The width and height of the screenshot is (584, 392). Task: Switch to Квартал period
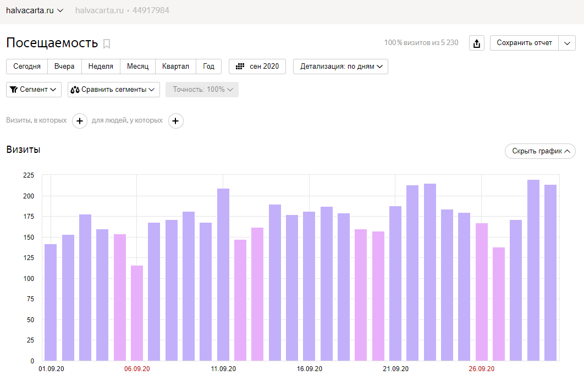click(175, 67)
